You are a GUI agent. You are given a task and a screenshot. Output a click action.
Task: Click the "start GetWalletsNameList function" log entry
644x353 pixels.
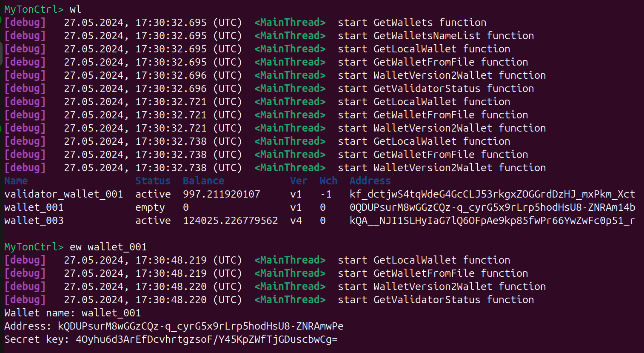(436, 36)
